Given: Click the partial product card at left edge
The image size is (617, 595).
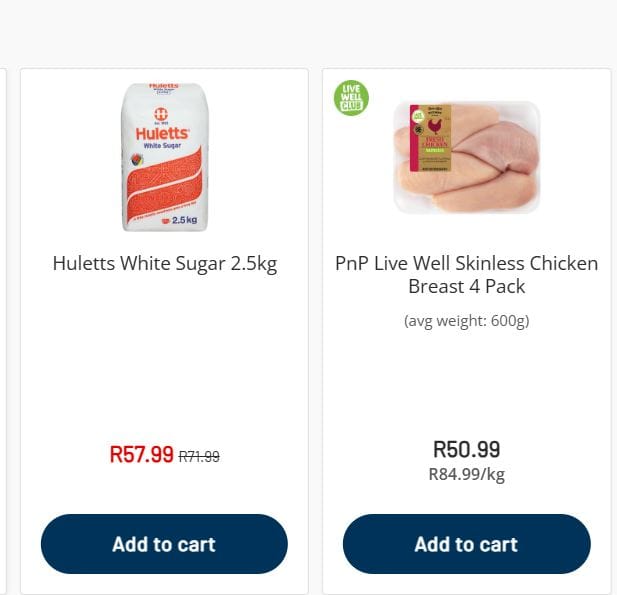Looking at the screenshot, I should coord(4,330).
